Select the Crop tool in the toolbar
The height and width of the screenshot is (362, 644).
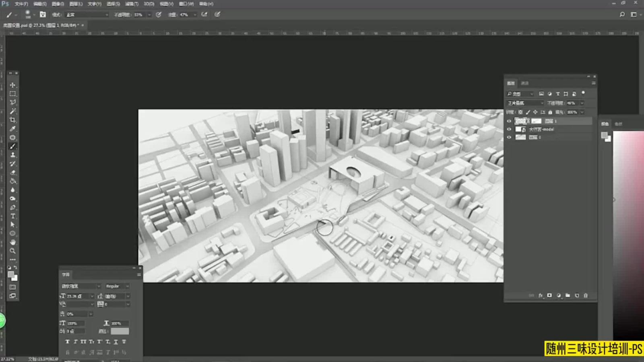(x=12, y=120)
